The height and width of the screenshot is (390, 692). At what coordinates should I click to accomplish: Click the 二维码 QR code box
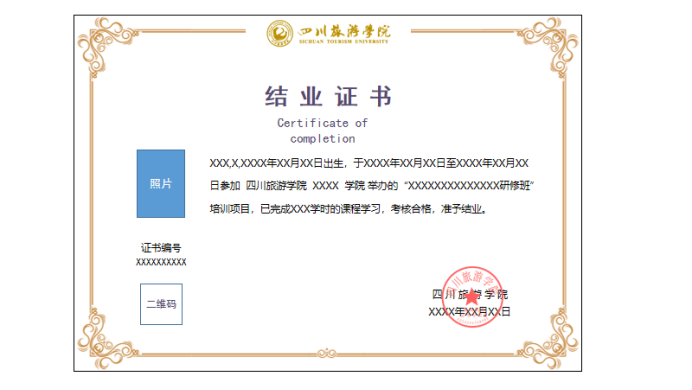click(161, 304)
